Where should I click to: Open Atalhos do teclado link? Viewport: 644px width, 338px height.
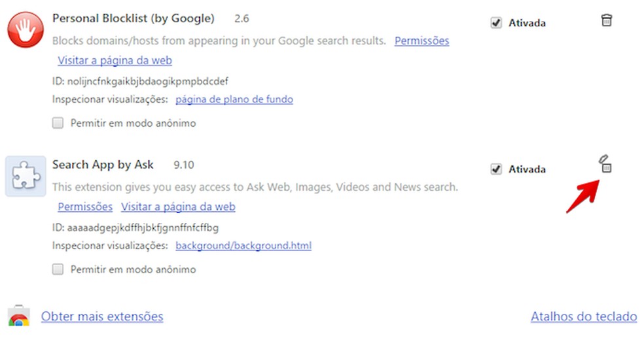tap(583, 316)
